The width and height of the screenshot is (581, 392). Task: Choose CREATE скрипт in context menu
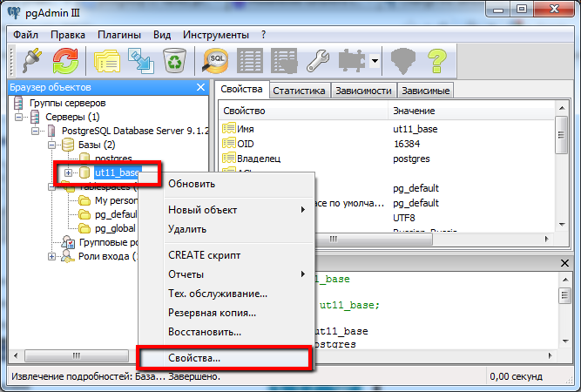[x=226, y=255]
